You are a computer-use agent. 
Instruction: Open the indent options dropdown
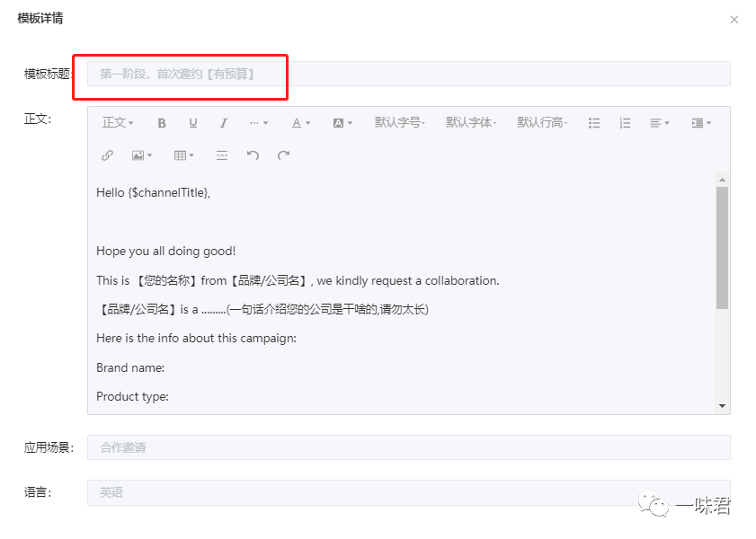tap(701, 123)
